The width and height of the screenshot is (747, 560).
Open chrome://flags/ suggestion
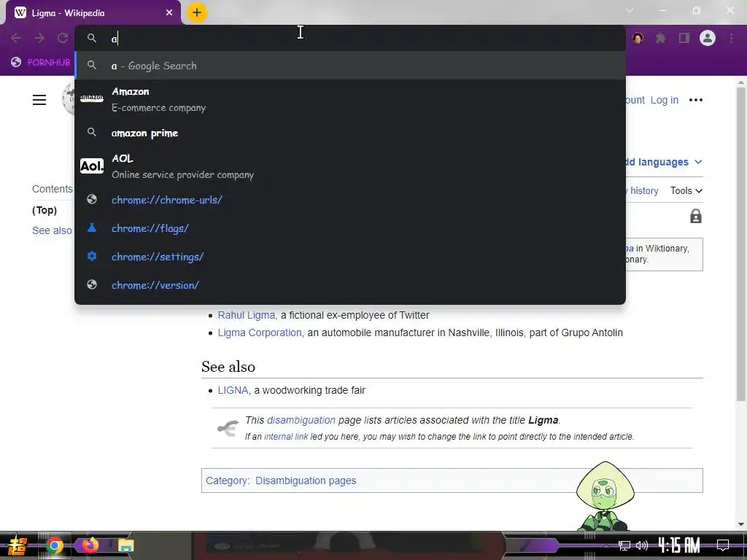click(x=349, y=228)
